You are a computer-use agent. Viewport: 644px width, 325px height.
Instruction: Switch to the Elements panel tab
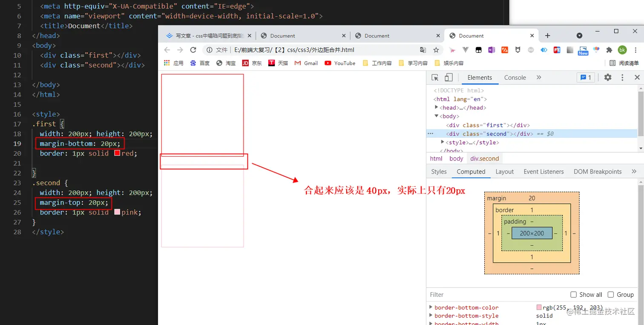click(x=480, y=78)
